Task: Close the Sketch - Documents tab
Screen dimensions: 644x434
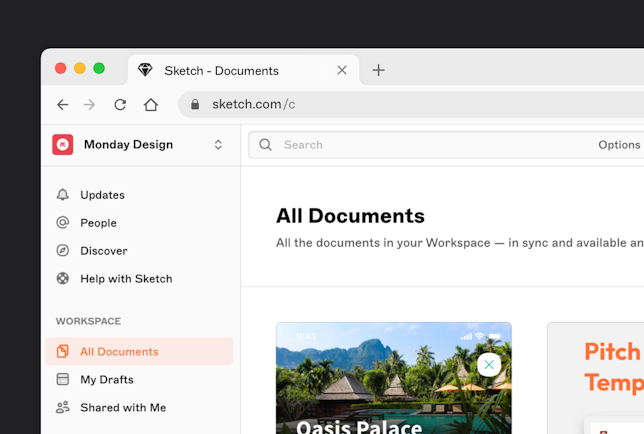Action: [342, 70]
